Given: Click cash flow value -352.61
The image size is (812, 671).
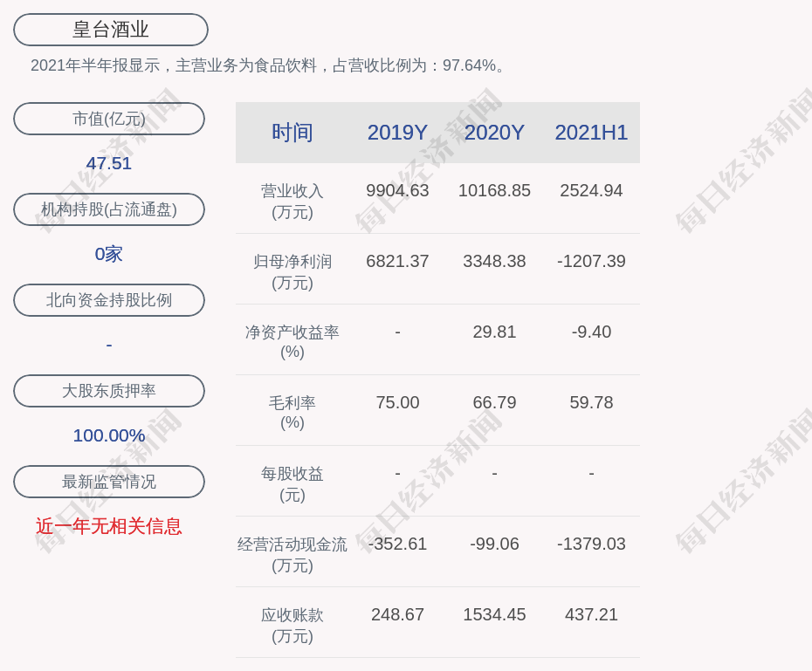Looking at the screenshot, I should [398, 544].
